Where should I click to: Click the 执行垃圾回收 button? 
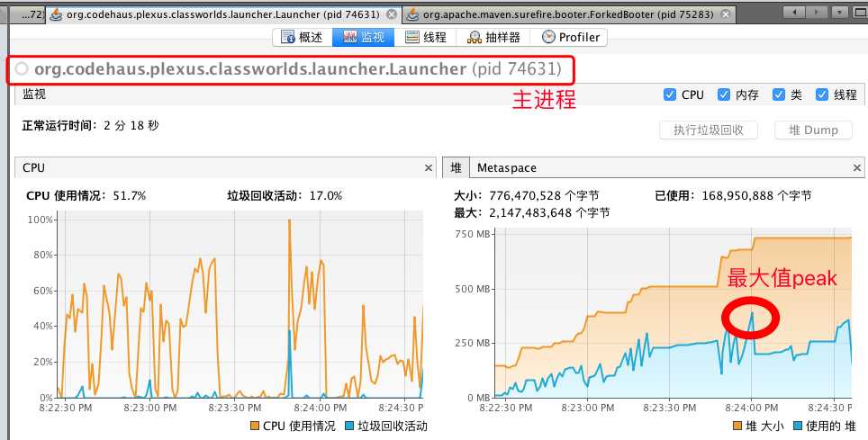709,130
